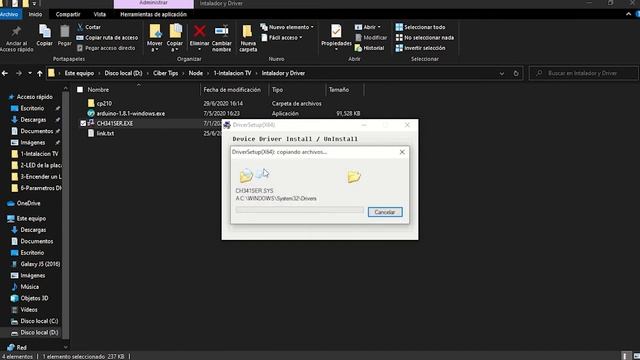Click the Modificar button

(371, 38)
